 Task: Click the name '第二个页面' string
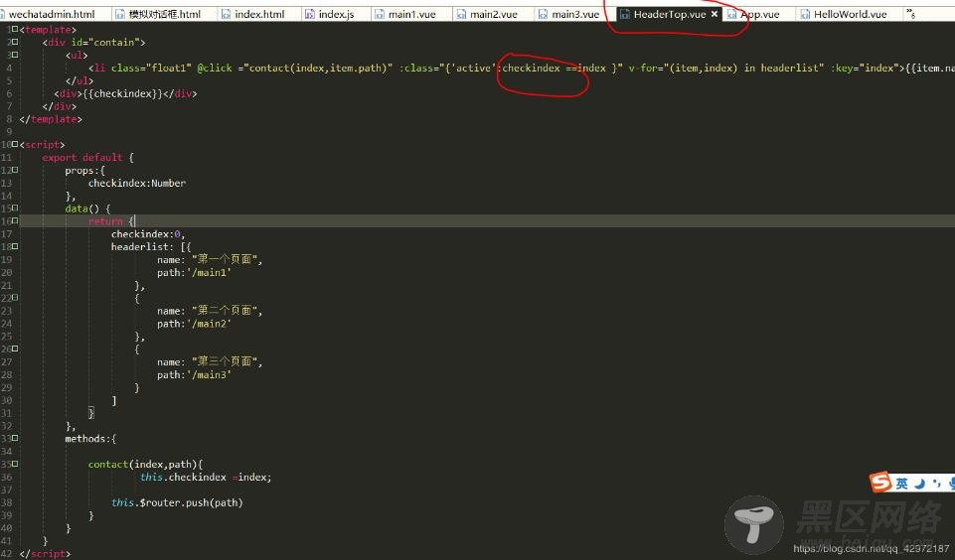225,311
